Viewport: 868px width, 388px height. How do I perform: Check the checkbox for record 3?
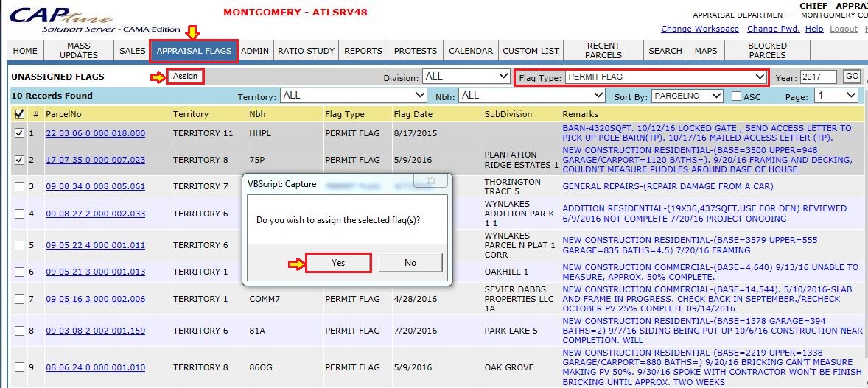tap(19, 186)
